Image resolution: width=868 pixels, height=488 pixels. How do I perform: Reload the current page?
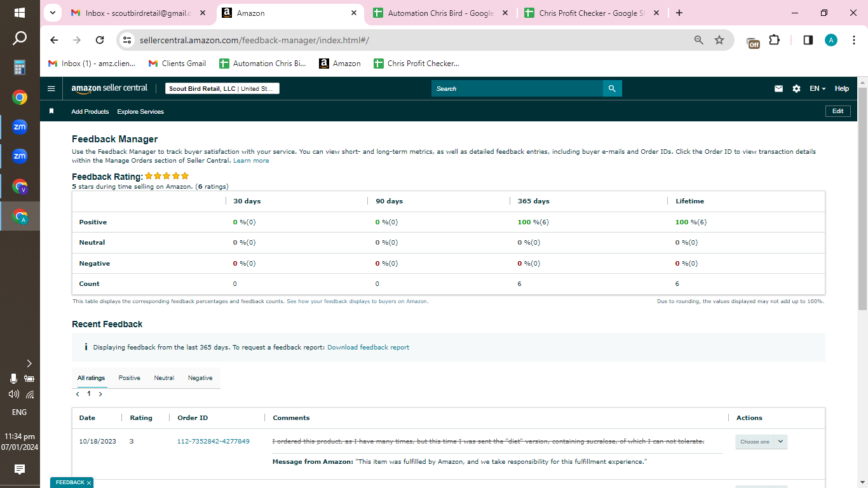[x=100, y=40]
